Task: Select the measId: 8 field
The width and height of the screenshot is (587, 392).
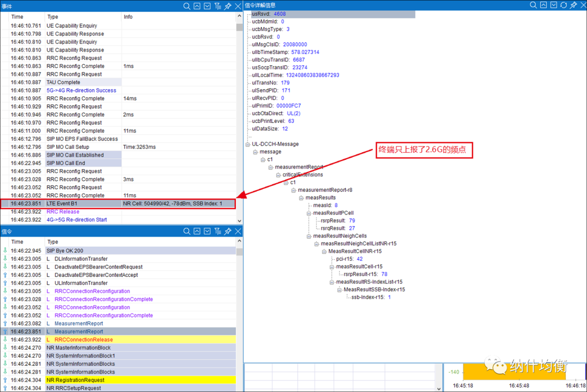Action: click(x=326, y=206)
